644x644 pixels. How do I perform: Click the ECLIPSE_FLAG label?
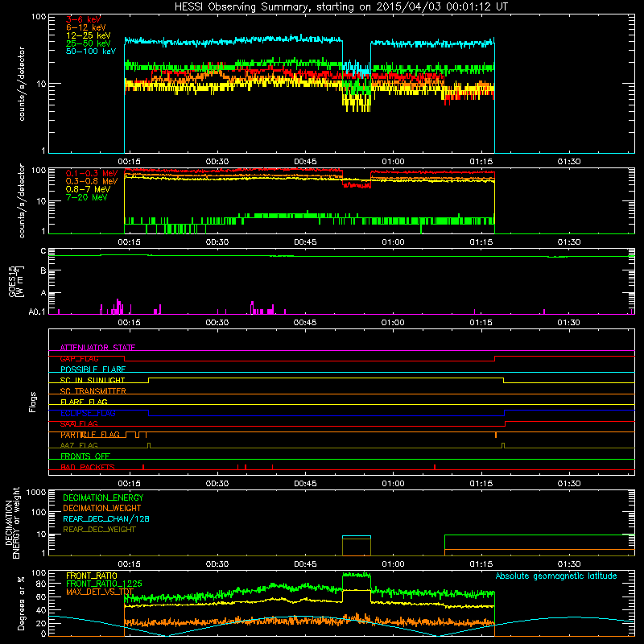88,413
